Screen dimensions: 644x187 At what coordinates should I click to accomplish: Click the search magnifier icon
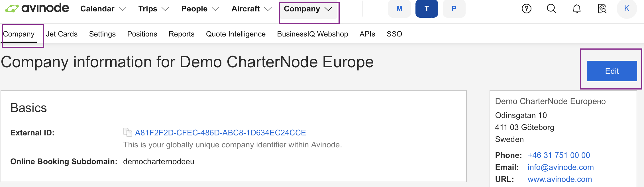coord(551,9)
